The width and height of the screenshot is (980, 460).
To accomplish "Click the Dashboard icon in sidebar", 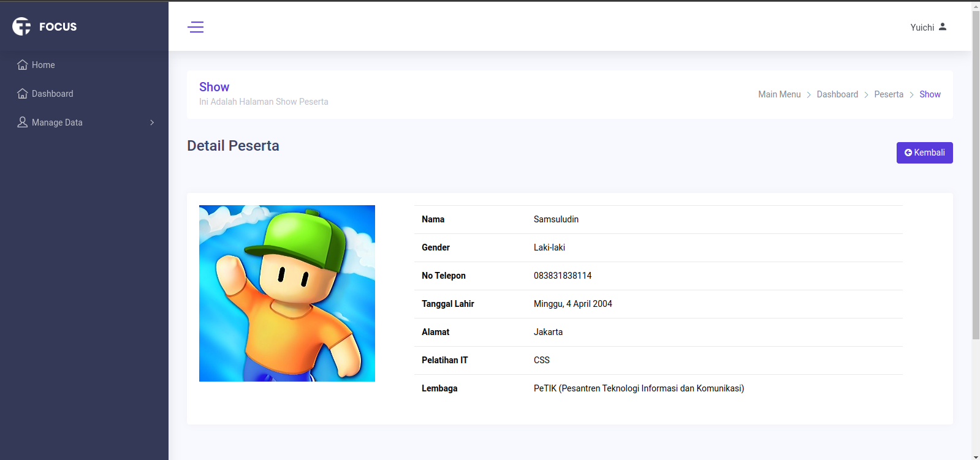I will [23, 94].
